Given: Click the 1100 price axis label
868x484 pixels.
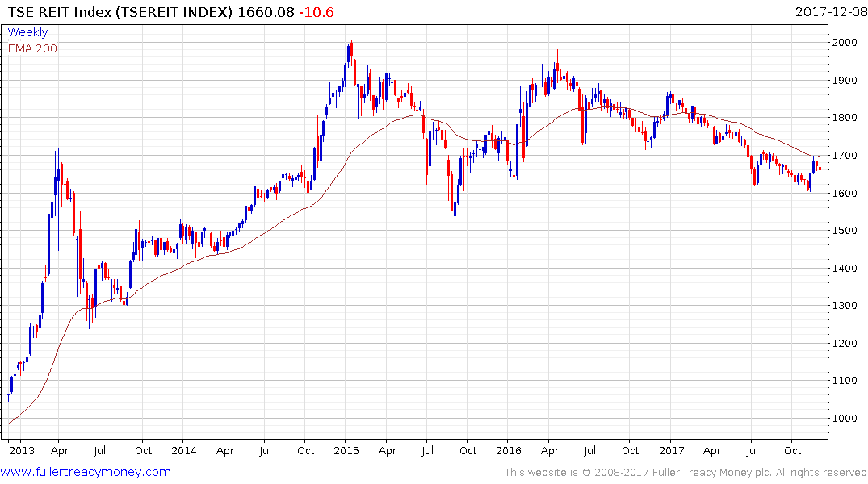Looking at the screenshot, I should pyautogui.click(x=845, y=381).
